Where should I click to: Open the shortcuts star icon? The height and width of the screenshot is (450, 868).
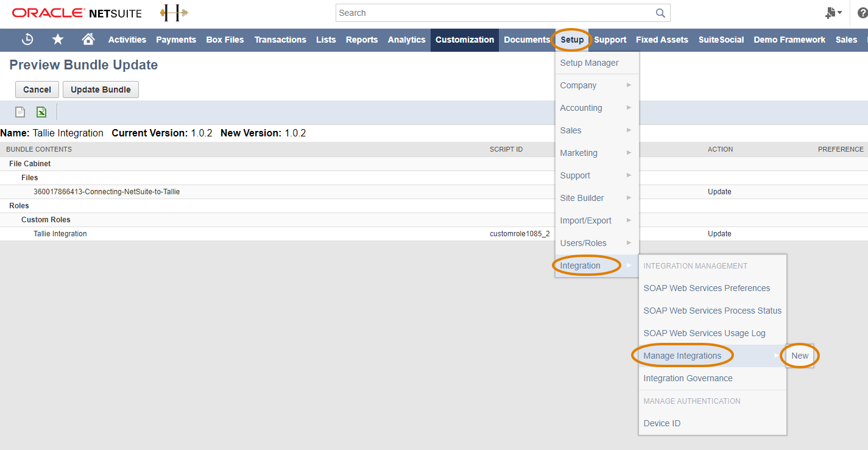pyautogui.click(x=58, y=40)
